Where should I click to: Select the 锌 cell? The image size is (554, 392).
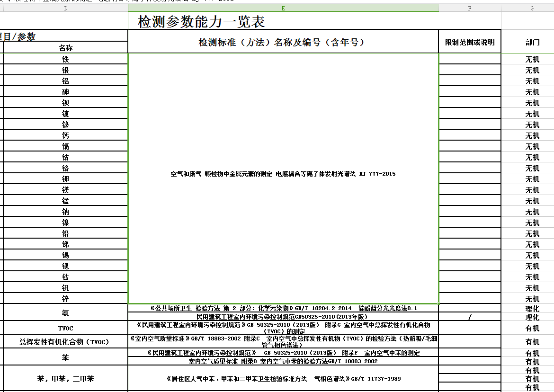65,299
